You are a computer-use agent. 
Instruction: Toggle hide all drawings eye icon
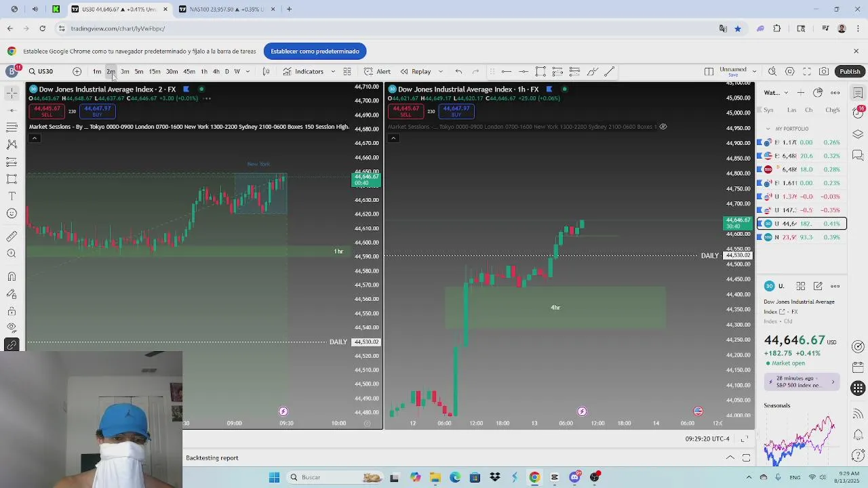tap(12, 327)
